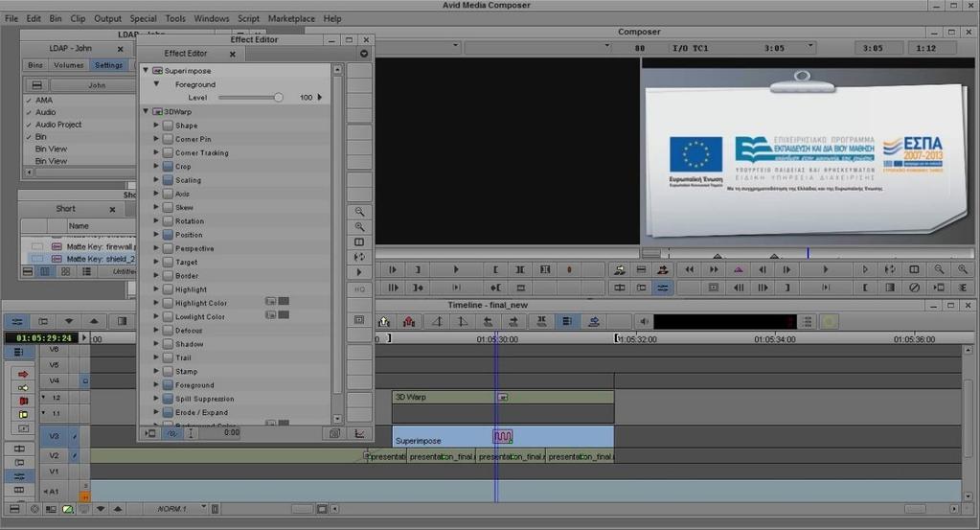Click the Mark In bracket under source monitor
The height and width of the screenshot is (530, 980).
tap(495, 270)
